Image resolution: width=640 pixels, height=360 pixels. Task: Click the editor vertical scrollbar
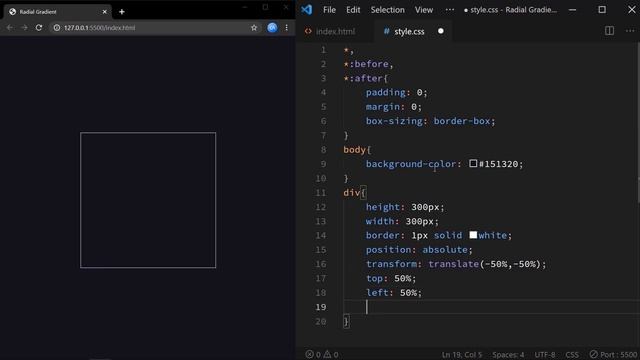click(638, 122)
